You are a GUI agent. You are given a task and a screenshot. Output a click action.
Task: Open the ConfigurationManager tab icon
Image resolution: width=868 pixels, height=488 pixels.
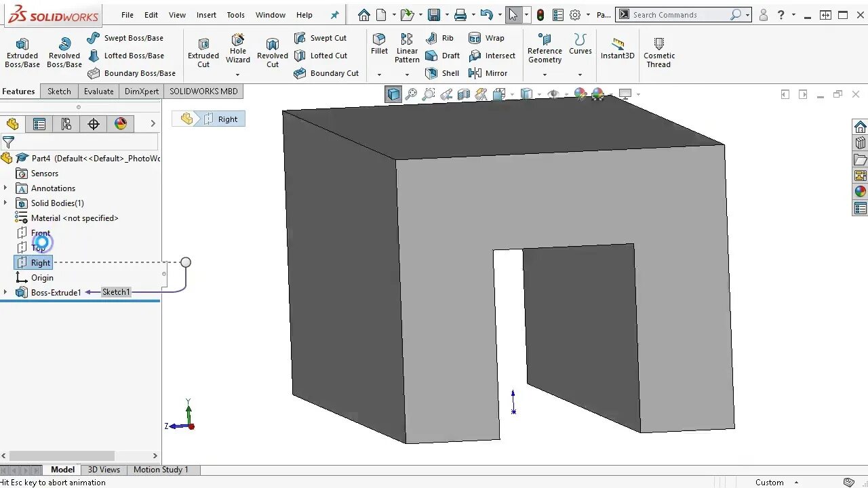pyautogui.click(x=66, y=124)
